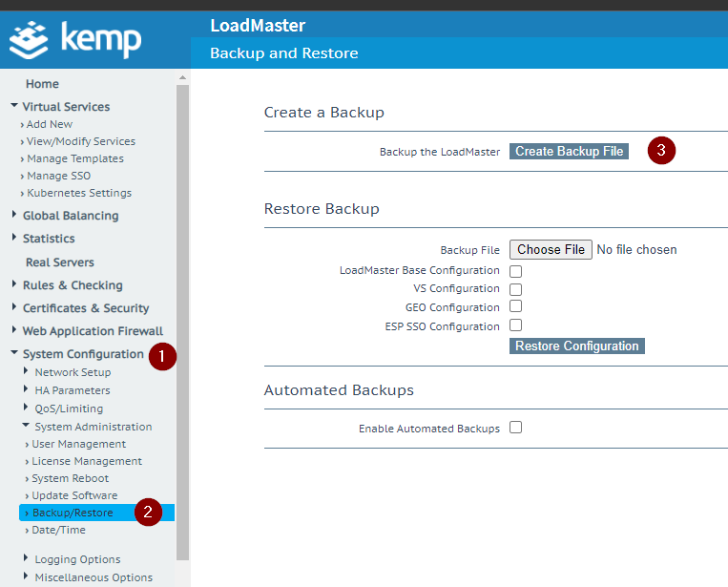Image resolution: width=728 pixels, height=587 pixels.
Task: Expand HA Parameters arrow
Action: (x=26, y=388)
